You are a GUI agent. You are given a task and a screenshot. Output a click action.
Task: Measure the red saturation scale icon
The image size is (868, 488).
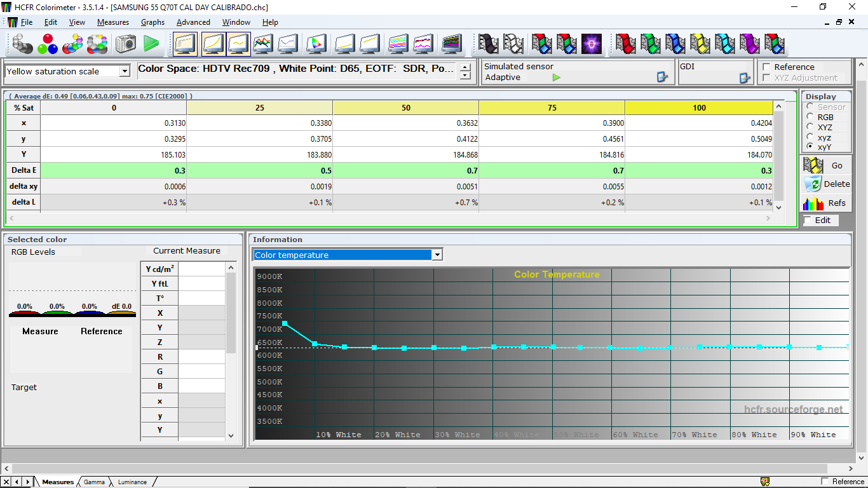click(x=625, y=44)
